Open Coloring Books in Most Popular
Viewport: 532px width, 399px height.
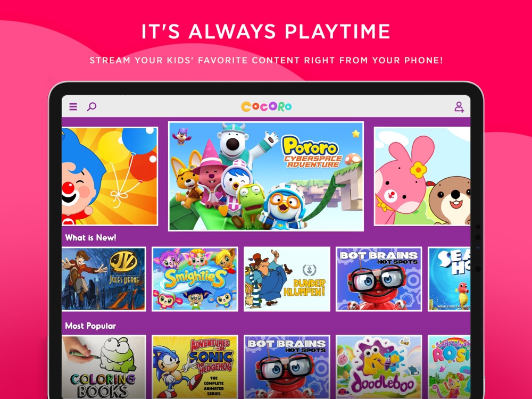(104, 367)
